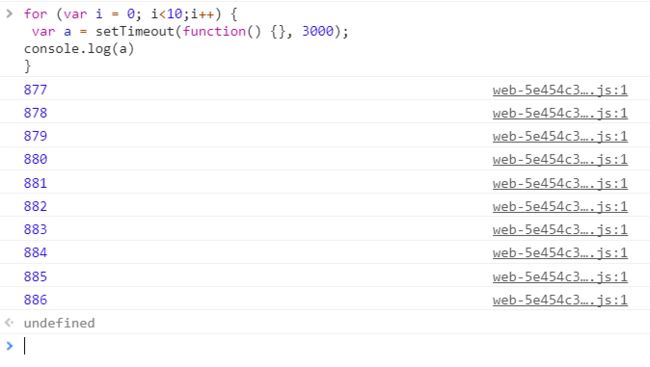650x367 pixels.
Task: Select the logged number 883
Action: click(x=36, y=229)
